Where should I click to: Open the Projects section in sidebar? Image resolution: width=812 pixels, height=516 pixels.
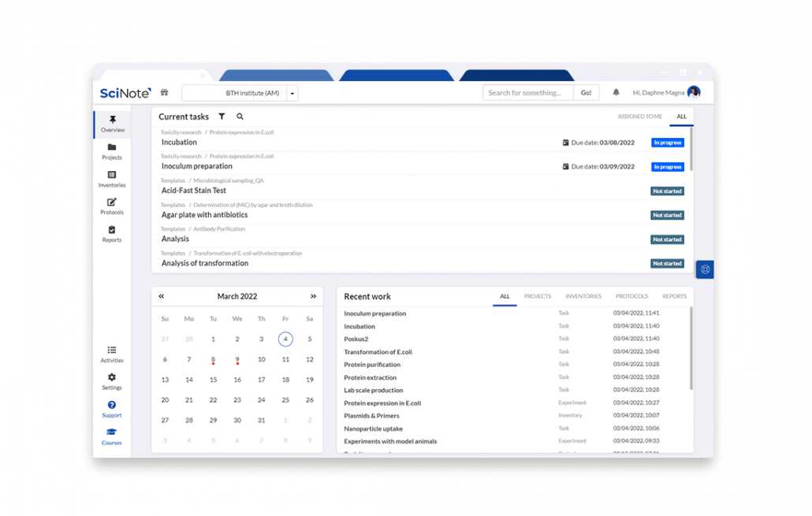coord(111,151)
